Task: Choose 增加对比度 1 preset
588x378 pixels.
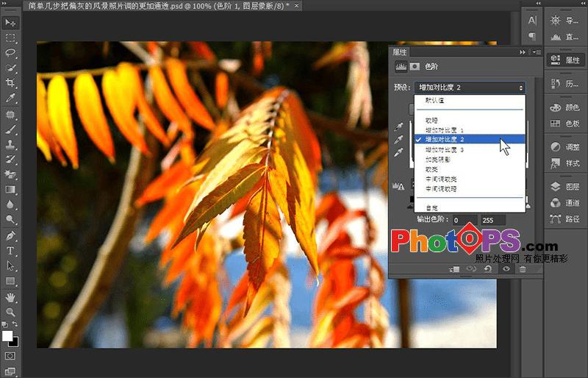Action: tap(470, 130)
